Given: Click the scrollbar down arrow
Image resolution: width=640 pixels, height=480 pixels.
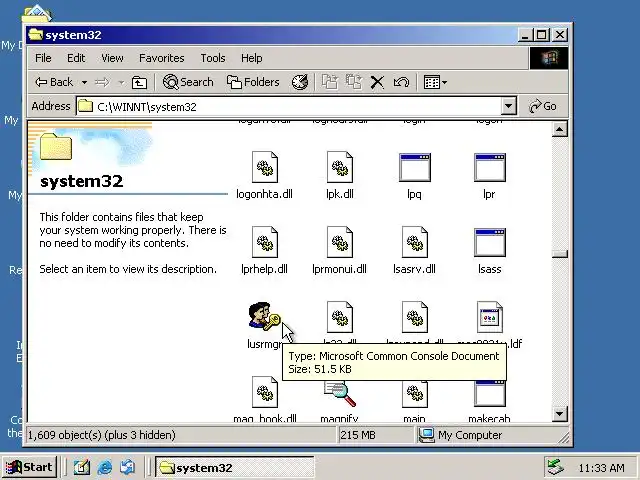Looking at the screenshot, I should (x=560, y=414).
